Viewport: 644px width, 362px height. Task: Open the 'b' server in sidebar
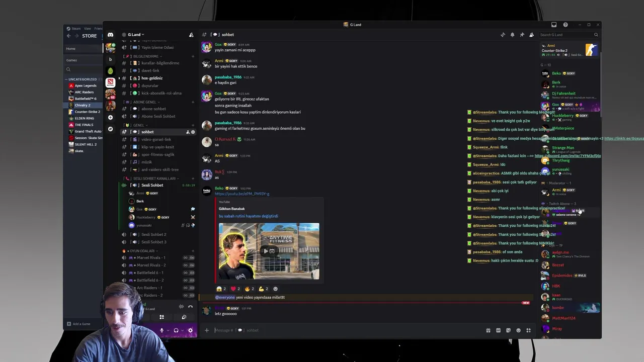tap(110, 59)
